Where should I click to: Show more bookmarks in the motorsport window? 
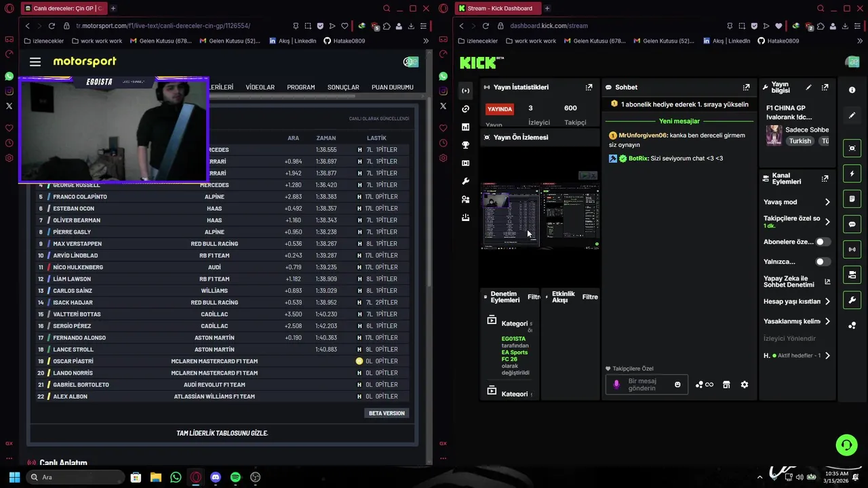click(426, 41)
